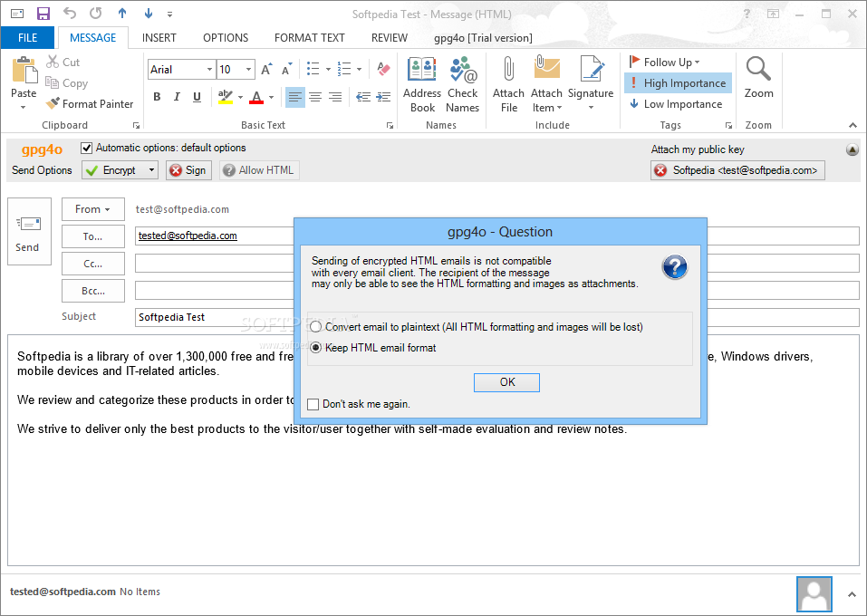Attach a file with the paperclip icon
Viewport: 867px width, 616px height.
pos(509,84)
